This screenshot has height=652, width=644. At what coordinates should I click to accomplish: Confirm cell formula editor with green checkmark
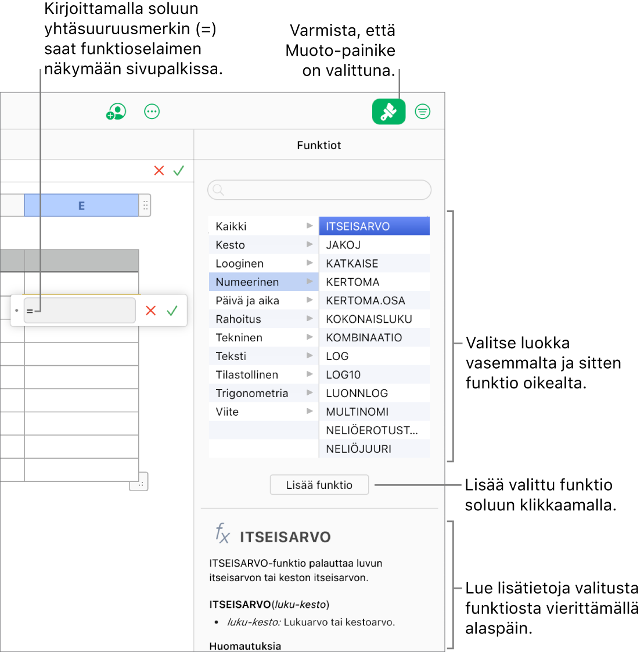pos(172,310)
